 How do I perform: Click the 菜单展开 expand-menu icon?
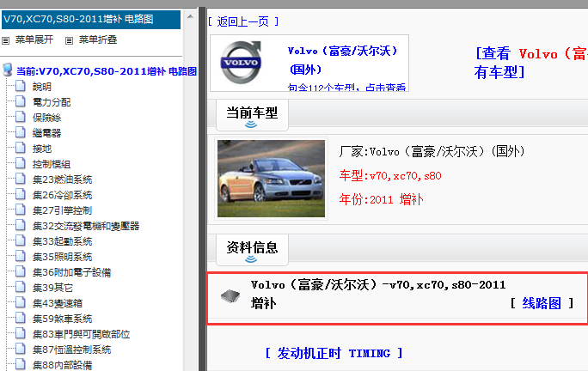tap(6, 40)
